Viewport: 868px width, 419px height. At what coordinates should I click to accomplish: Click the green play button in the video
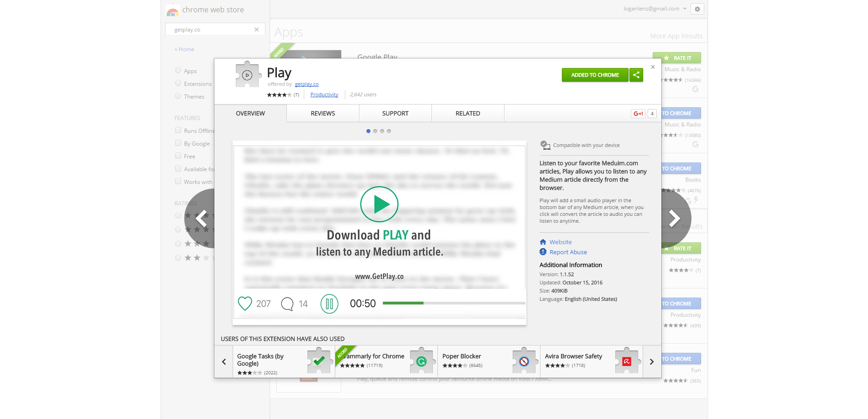click(x=379, y=204)
